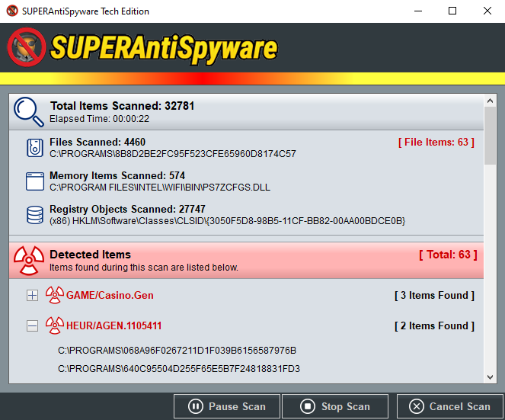Collapse the HEUR/AGEN.1105411 threat group

[32, 326]
